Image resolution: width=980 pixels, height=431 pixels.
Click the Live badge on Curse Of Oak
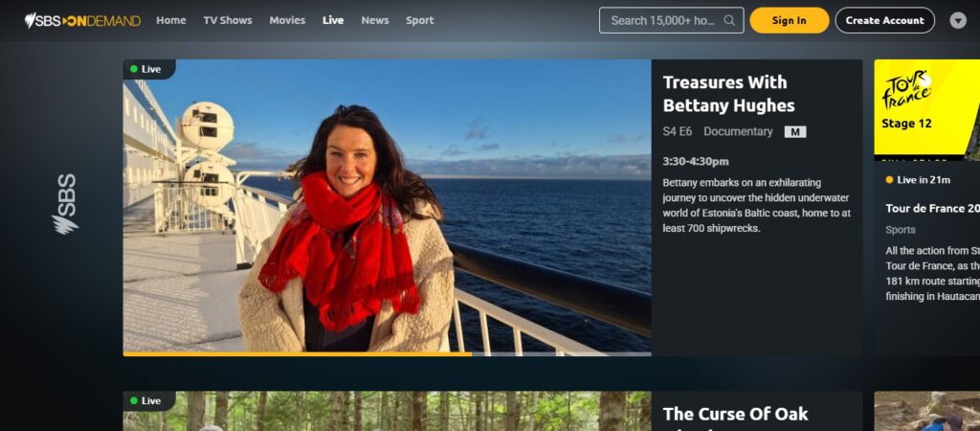145,401
